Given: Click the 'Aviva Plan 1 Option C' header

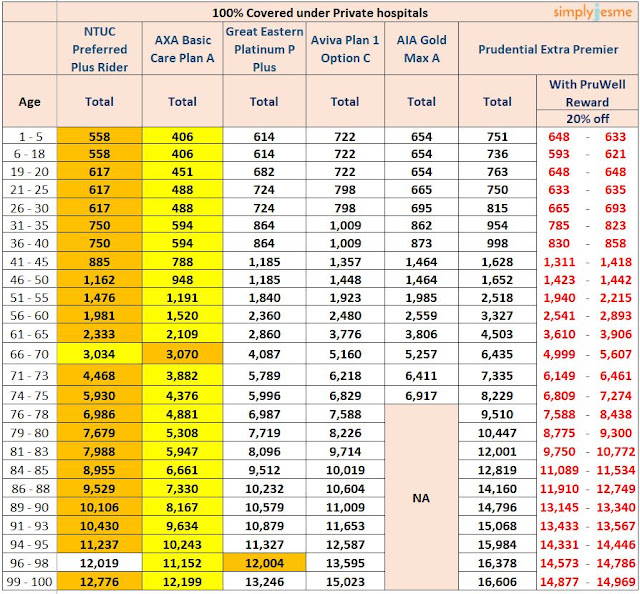Looking at the screenshot, I should tap(345, 49).
